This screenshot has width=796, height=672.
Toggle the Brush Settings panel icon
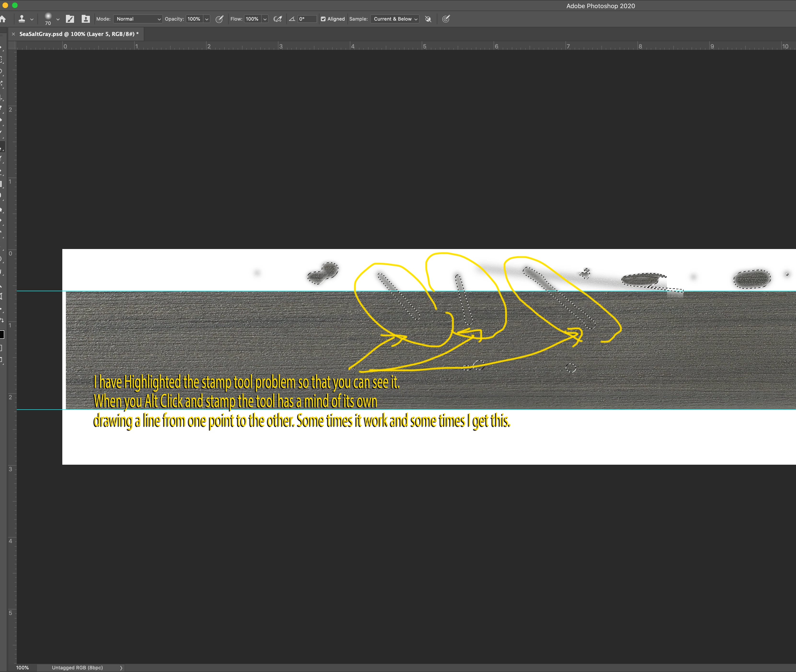pos(70,19)
